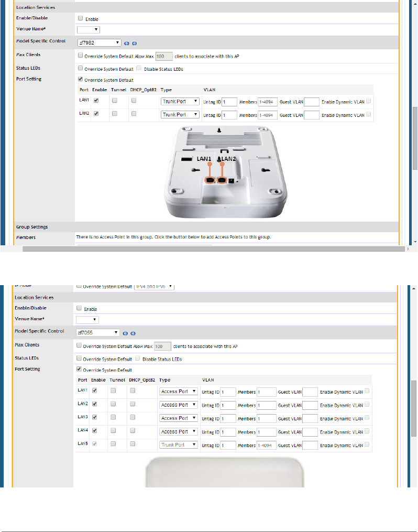Click 'Group Settings' section header
Viewport: 418px width, 532px height.
click(x=32, y=227)
